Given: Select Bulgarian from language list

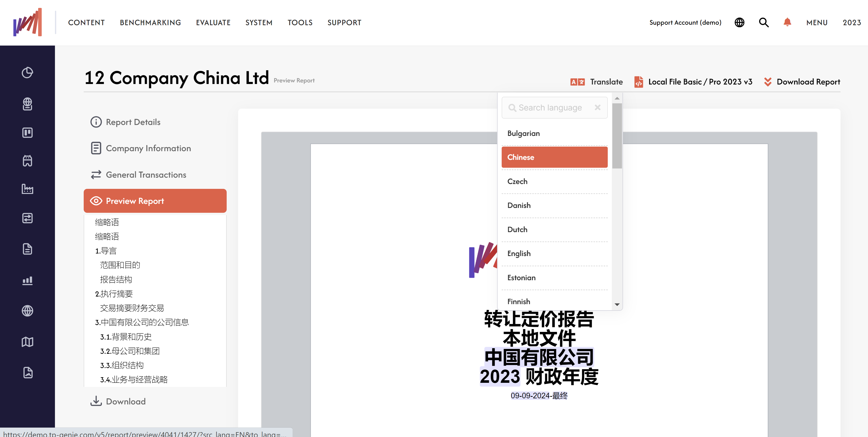Looking at the screenshot, I should click(554, 134).
